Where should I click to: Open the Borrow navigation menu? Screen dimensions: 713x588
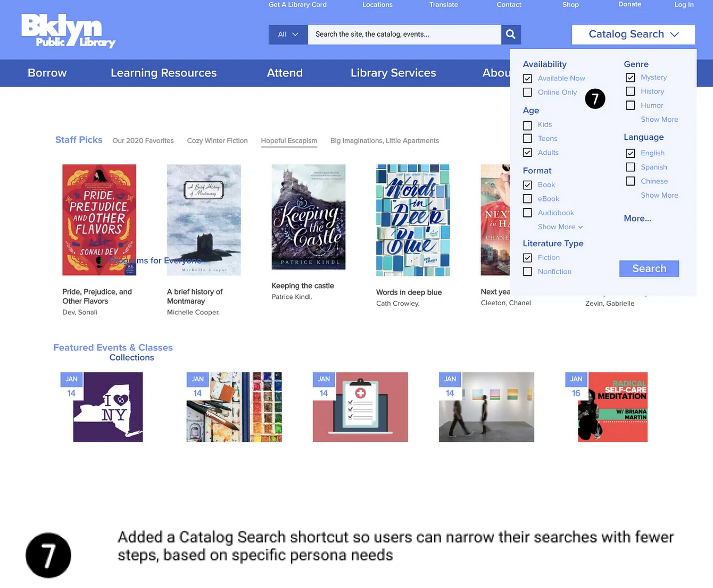tap(47, 73)
